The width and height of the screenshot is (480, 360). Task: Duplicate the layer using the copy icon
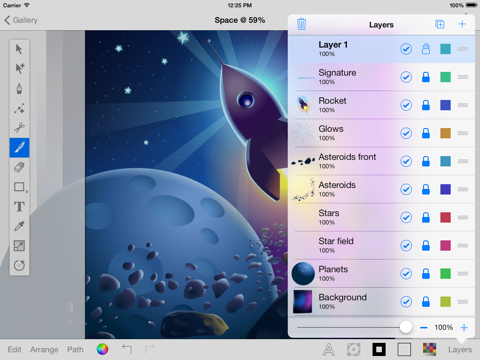(440, 24)
